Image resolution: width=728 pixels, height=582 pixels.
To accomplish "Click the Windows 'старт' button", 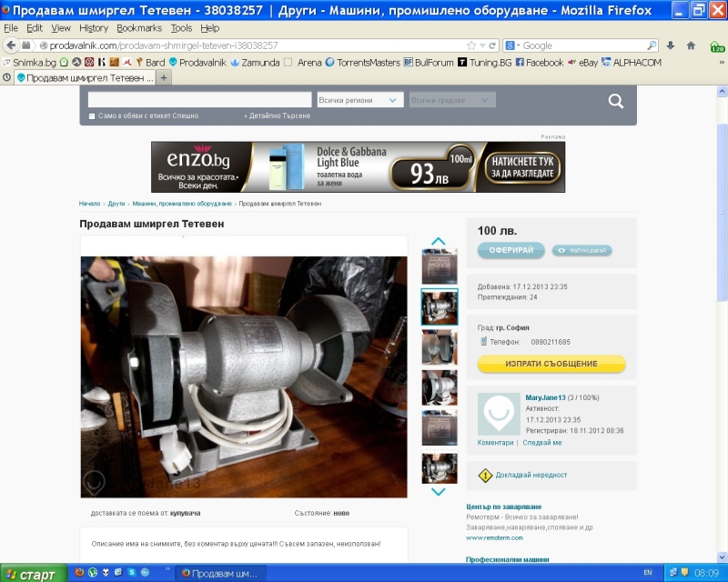I will tap(32, 574).
